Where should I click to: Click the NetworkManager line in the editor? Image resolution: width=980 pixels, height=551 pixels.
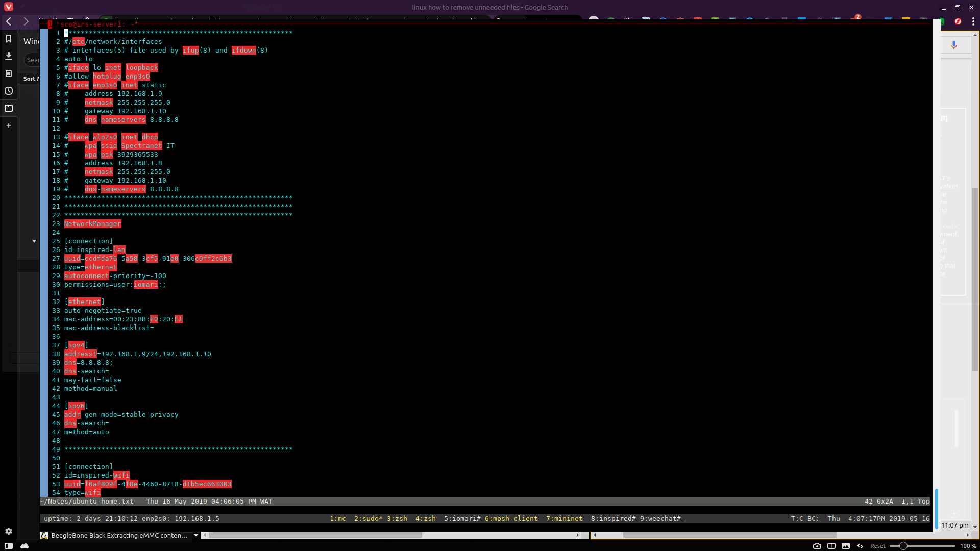point(93,224)
